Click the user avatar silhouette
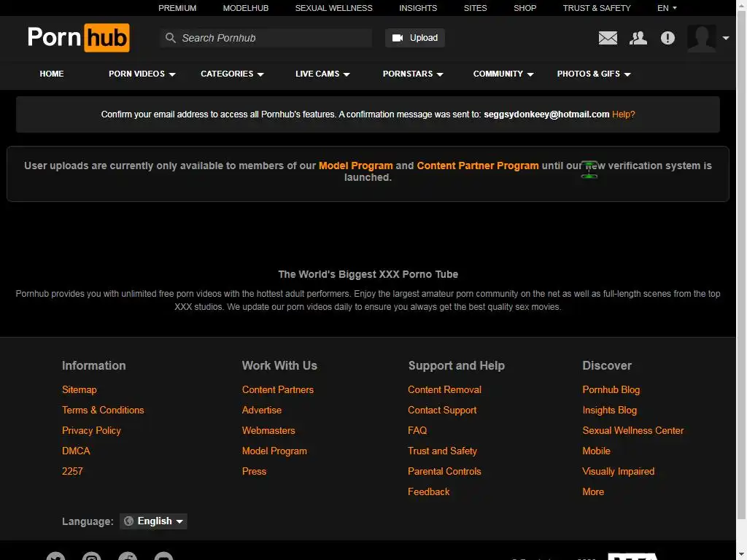The height and width of the screenshot is (560, 747). tap(701, 38)
